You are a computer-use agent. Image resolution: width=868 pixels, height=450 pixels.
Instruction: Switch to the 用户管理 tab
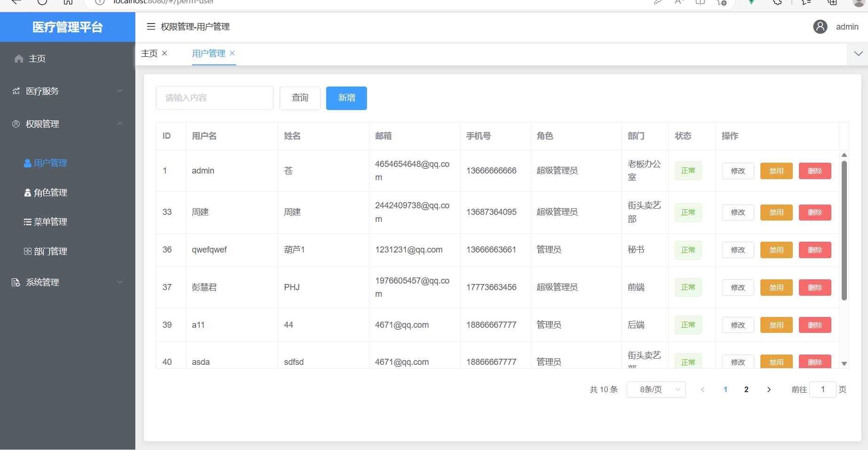coord(209,54)
